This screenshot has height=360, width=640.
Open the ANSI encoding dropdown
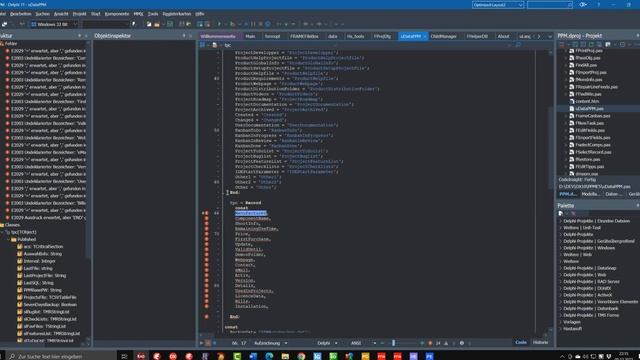coord(363,343)
